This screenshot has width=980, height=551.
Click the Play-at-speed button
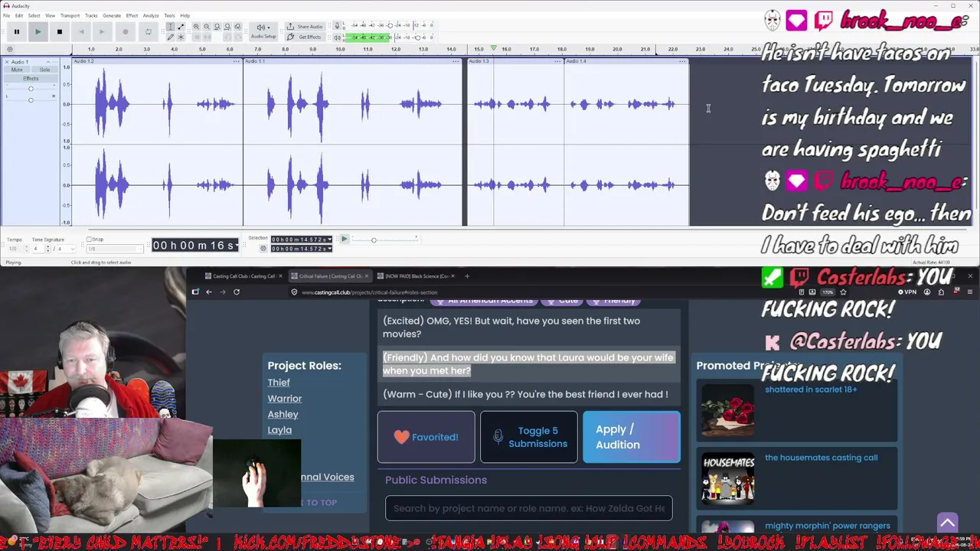coord(344,240)
